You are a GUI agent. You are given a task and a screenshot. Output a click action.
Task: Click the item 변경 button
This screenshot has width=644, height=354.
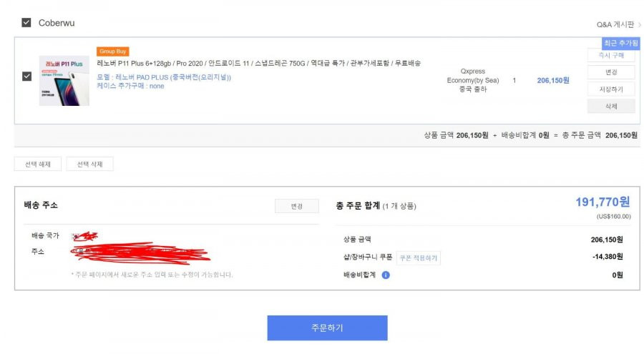(x=611, y=72)
